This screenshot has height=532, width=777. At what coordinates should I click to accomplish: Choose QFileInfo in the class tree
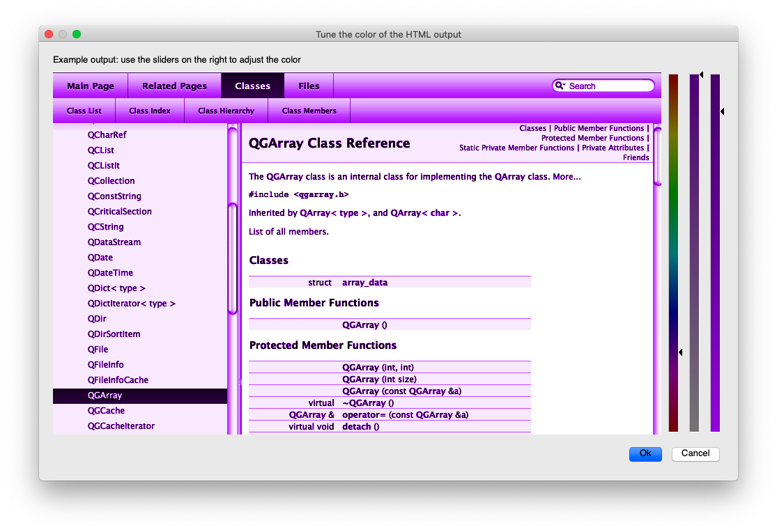(105, 365)
